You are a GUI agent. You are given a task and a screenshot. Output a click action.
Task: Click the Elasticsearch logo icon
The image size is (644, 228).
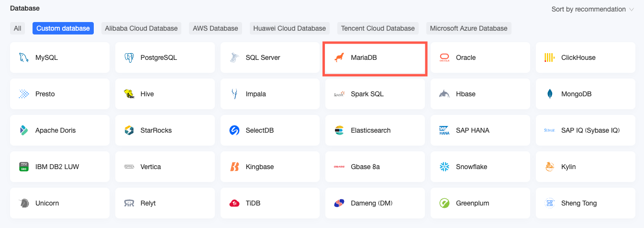tap(339, 130)
